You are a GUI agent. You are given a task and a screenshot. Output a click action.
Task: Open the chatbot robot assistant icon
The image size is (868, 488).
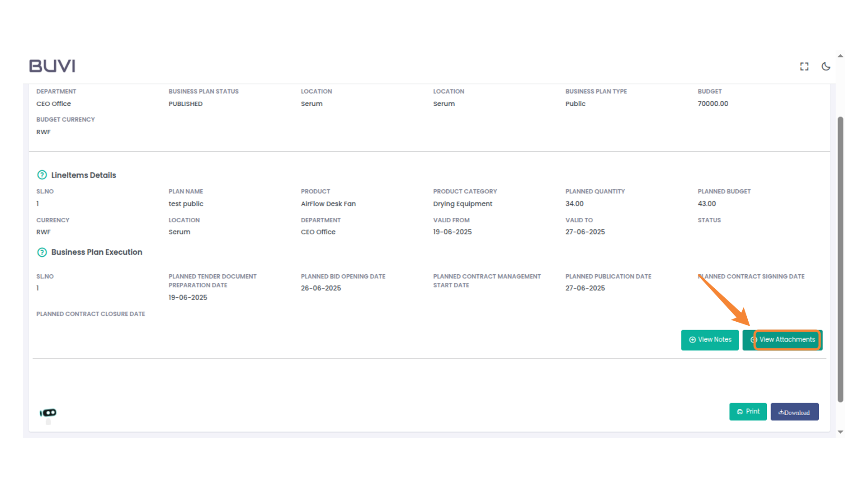[48, 413]
